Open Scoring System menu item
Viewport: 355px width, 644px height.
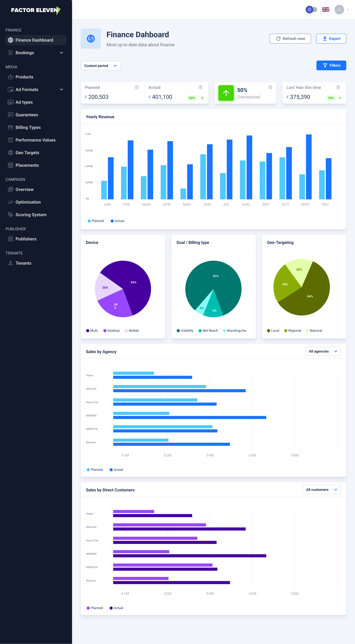tap(36, 215)
